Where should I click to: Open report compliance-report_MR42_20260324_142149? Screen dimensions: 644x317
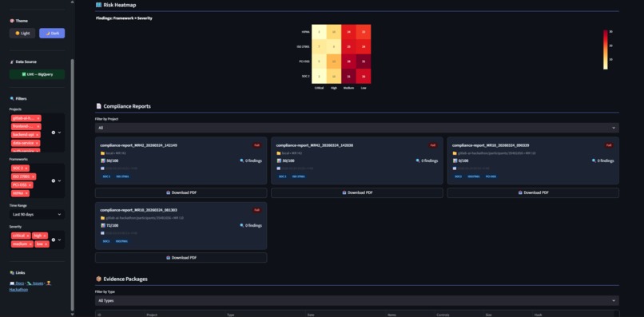pyautogui.click(x=138, y=145)
